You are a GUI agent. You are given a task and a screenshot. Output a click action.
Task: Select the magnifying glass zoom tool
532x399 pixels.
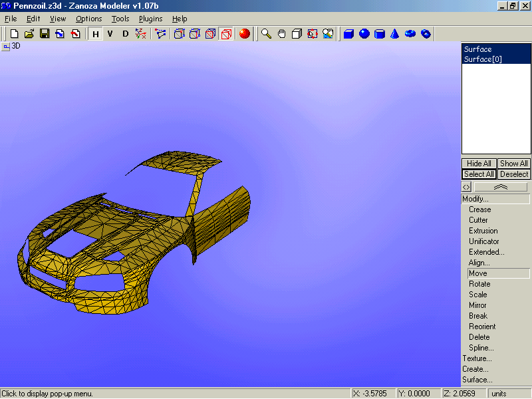pyautogui.click(x=266, y=34)
